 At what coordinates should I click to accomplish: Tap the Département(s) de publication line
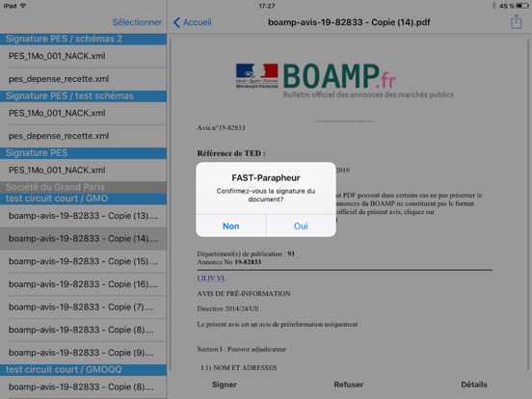246,253
